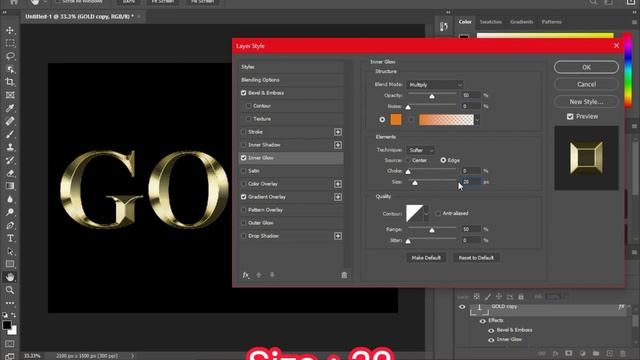Select the Brush tool
This screenshot has width=640, height=360.
(x=10, y=134)
